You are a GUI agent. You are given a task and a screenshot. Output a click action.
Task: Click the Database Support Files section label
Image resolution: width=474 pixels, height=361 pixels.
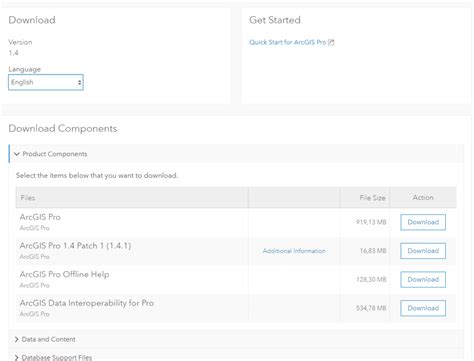tap(57, 358)
